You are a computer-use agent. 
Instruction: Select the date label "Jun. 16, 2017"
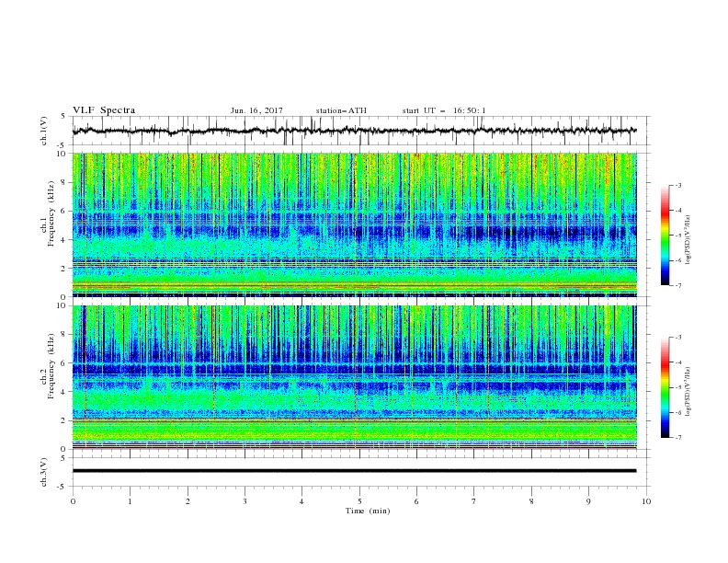click(x=256, y=110)
